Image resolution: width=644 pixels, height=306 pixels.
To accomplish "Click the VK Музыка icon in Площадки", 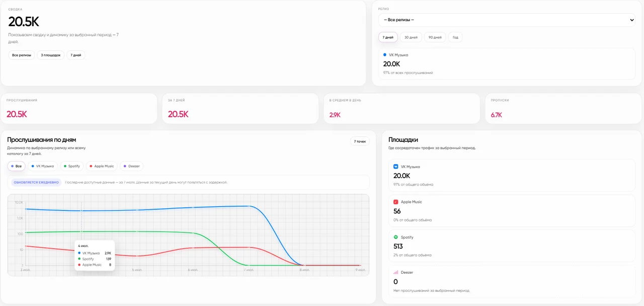I will tap(396, 166).
